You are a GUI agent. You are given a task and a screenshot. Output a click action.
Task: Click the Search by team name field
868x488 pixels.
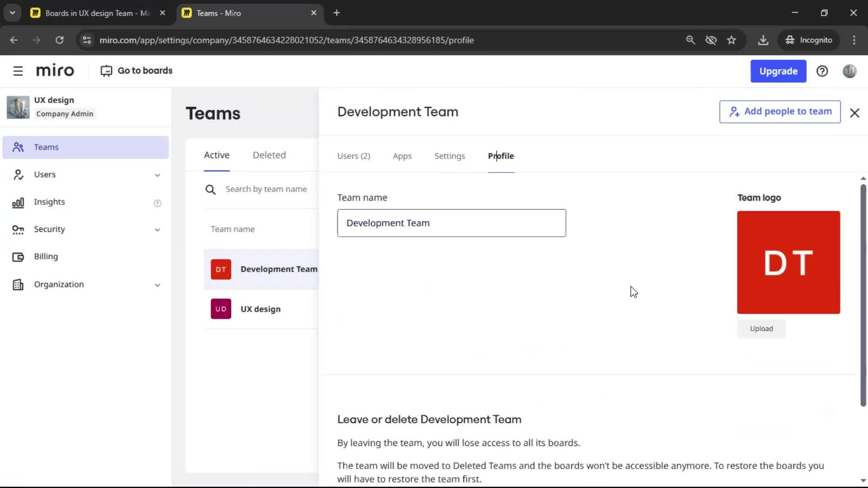point(266,189)
